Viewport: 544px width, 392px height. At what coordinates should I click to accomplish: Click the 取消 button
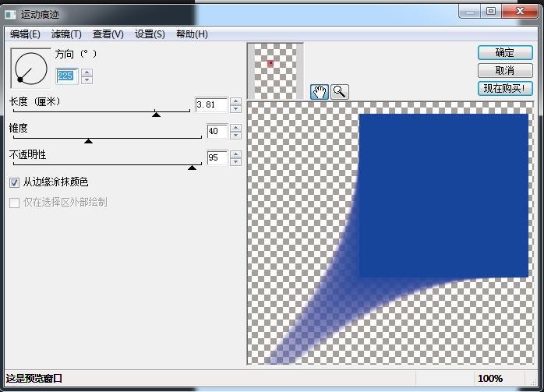[505, 71]
